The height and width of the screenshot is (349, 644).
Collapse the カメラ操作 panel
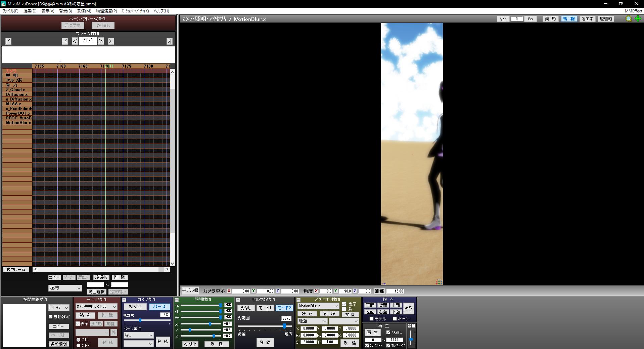coord(124,300)
